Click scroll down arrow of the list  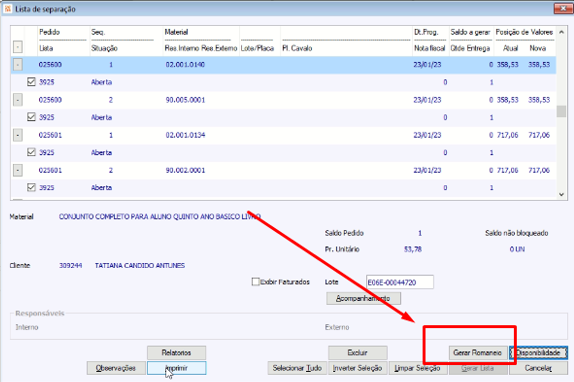pos(562,195)
